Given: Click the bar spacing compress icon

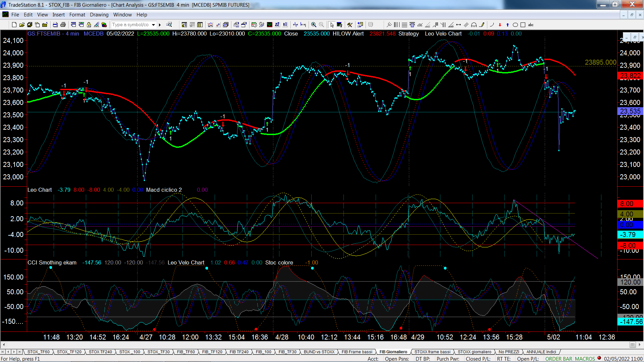Looking at the screenshot, I should (296, 24).
